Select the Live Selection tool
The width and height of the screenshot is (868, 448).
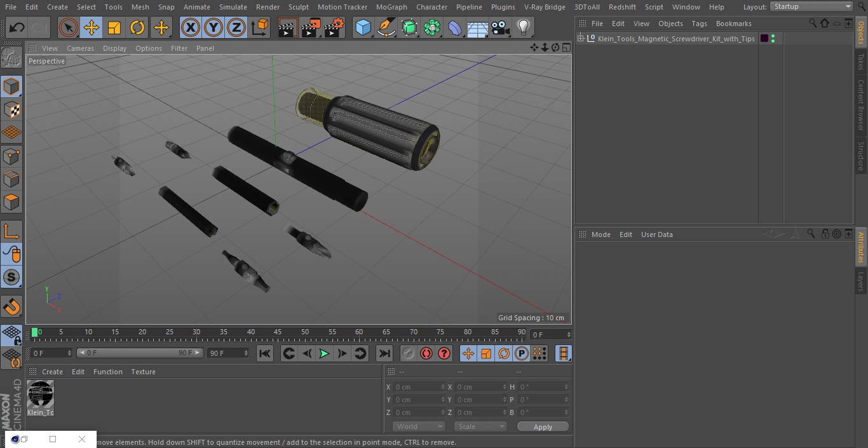[68, 27]
